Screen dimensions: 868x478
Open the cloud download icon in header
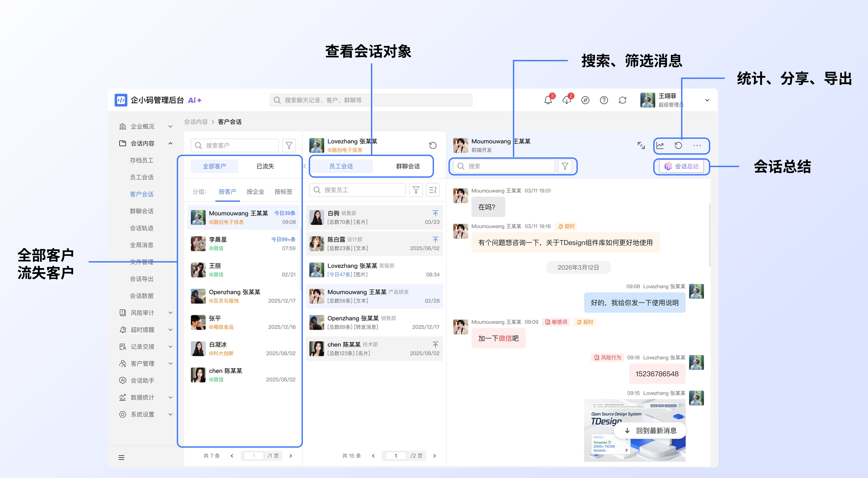566,100
